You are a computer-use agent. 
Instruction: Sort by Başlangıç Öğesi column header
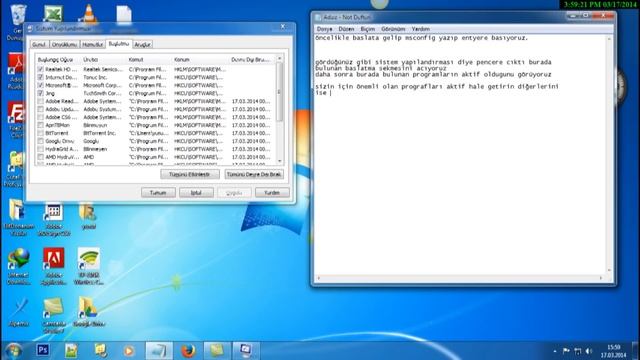point(58,60)
